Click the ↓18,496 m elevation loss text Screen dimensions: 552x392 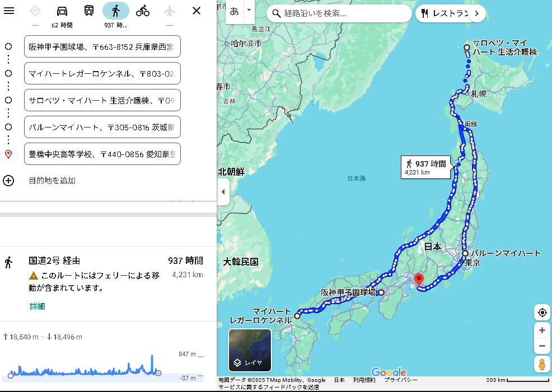(x=64, y=337)
